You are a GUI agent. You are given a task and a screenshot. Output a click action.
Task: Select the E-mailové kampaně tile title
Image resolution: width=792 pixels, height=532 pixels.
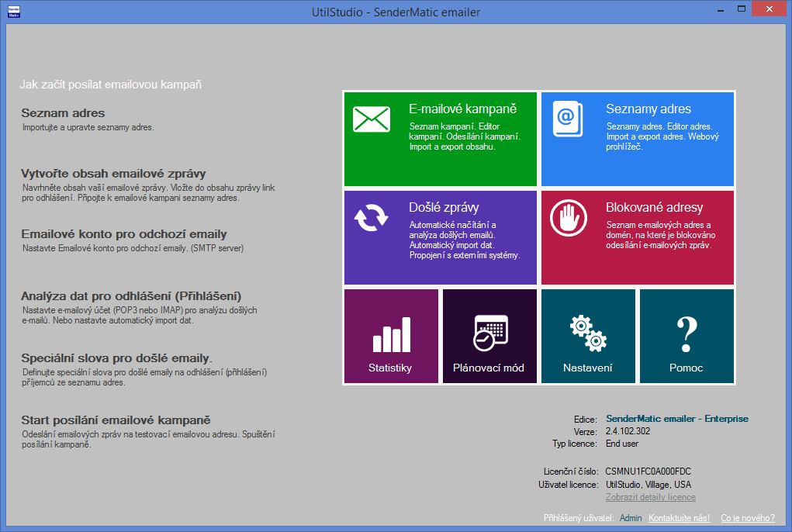pos(462,109)
